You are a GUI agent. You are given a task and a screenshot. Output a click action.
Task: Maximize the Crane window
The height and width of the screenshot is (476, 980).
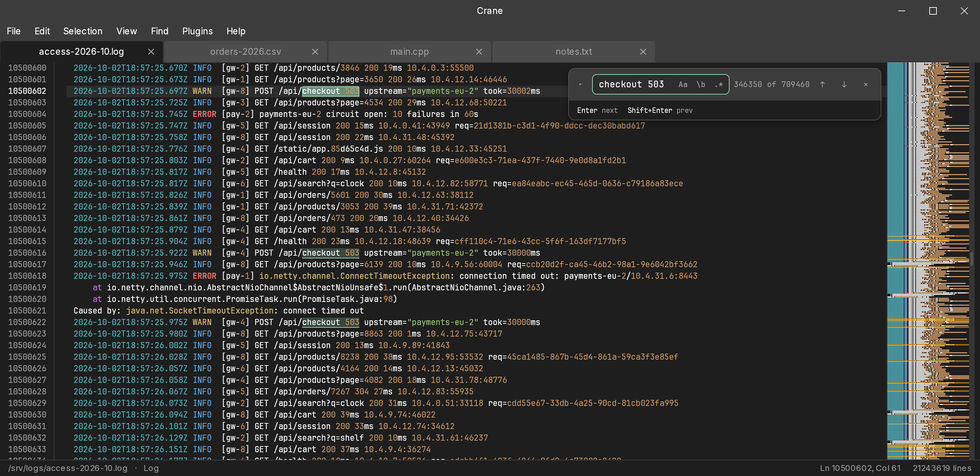933,11
